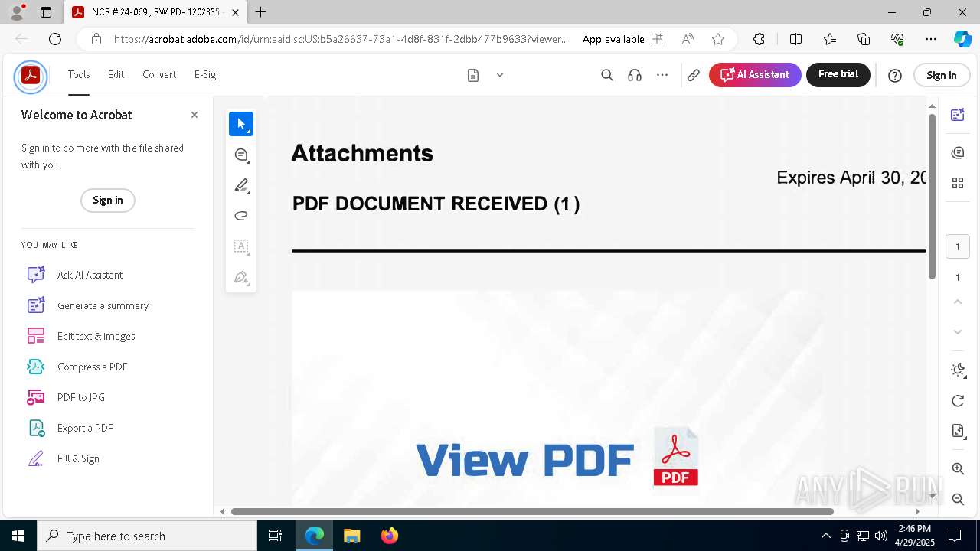
Task: Open Task View on the taskbar
Action: coord(276,536)
